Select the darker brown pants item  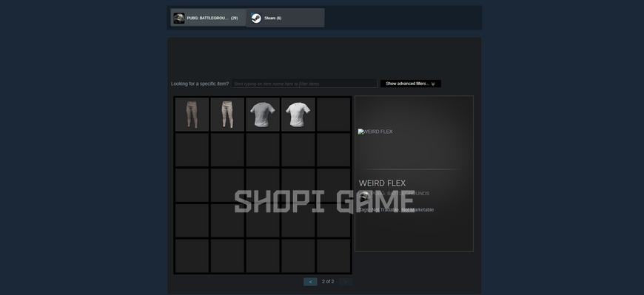click(192, 115)
